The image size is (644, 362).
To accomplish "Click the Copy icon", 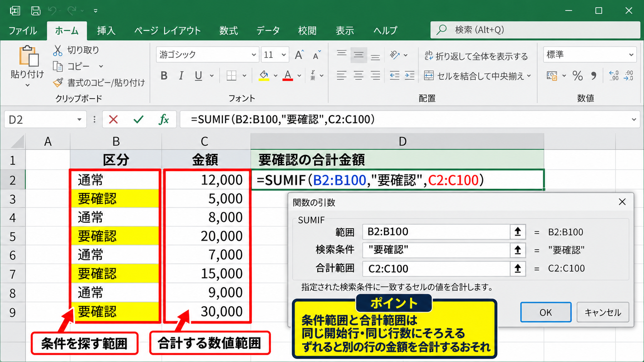I will [58, 67].
